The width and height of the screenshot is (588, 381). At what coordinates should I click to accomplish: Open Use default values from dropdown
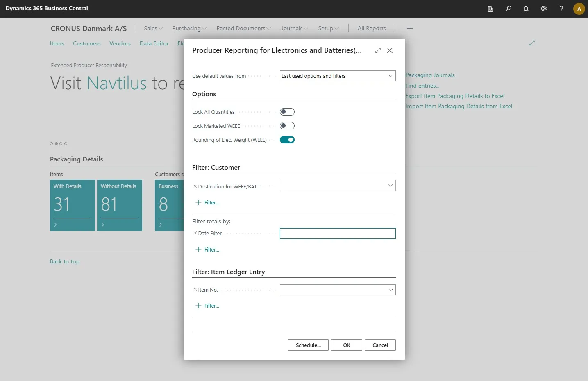point(338,76)
